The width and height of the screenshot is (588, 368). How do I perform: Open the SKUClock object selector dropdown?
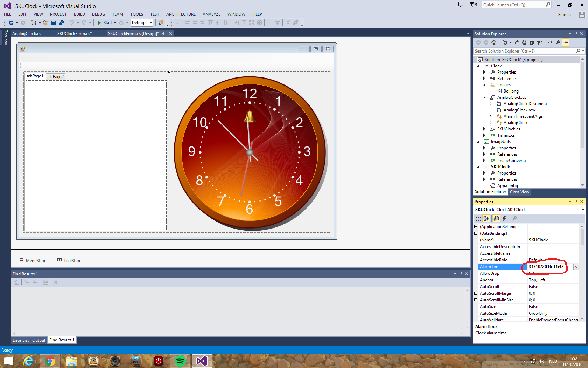click(583, 210)
